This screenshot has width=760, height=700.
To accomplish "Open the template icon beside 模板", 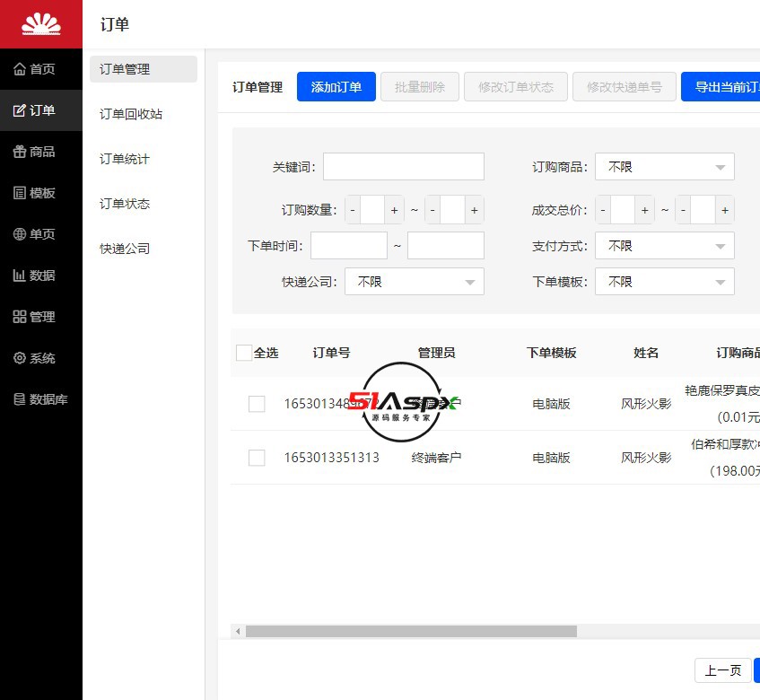I will (20, 193).
